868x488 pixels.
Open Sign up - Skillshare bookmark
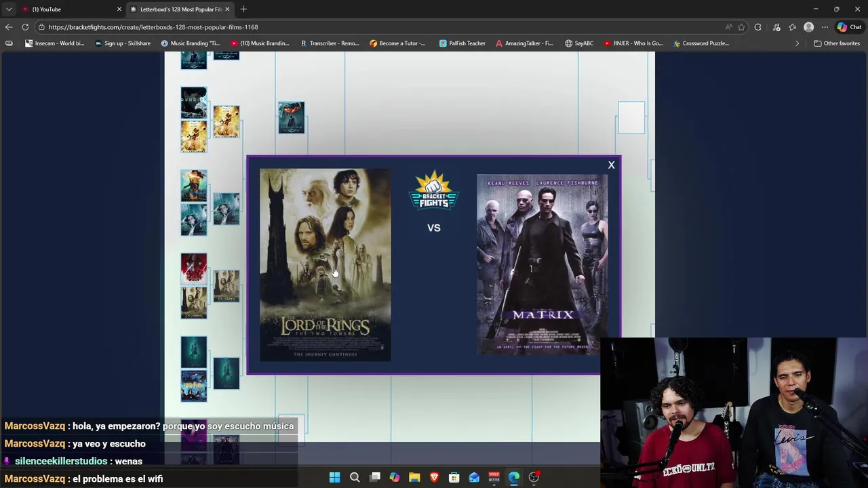pyautogui.click(x=123, y=43)
